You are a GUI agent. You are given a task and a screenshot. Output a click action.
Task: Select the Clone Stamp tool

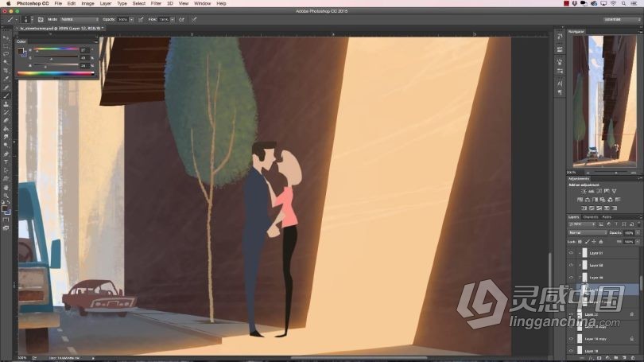point(6,104)
